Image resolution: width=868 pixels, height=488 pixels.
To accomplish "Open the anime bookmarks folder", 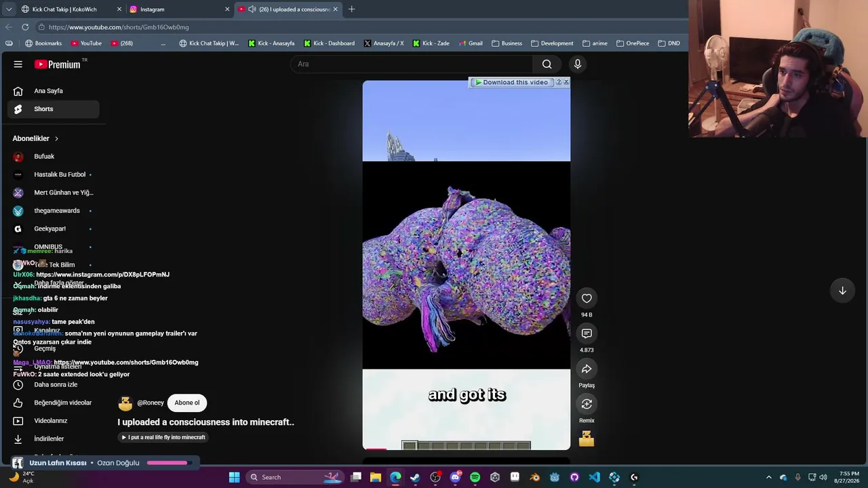I will [595, 43].
